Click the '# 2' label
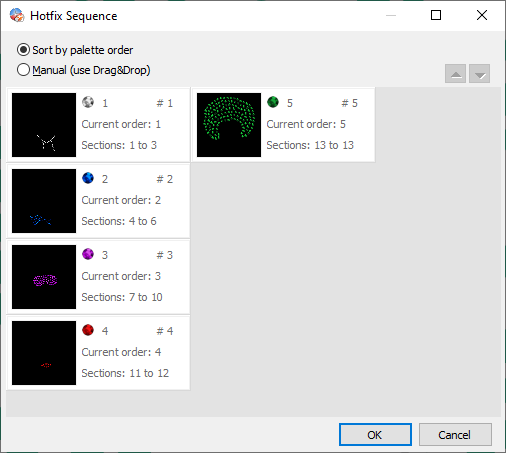 click(x=165, y=179)
